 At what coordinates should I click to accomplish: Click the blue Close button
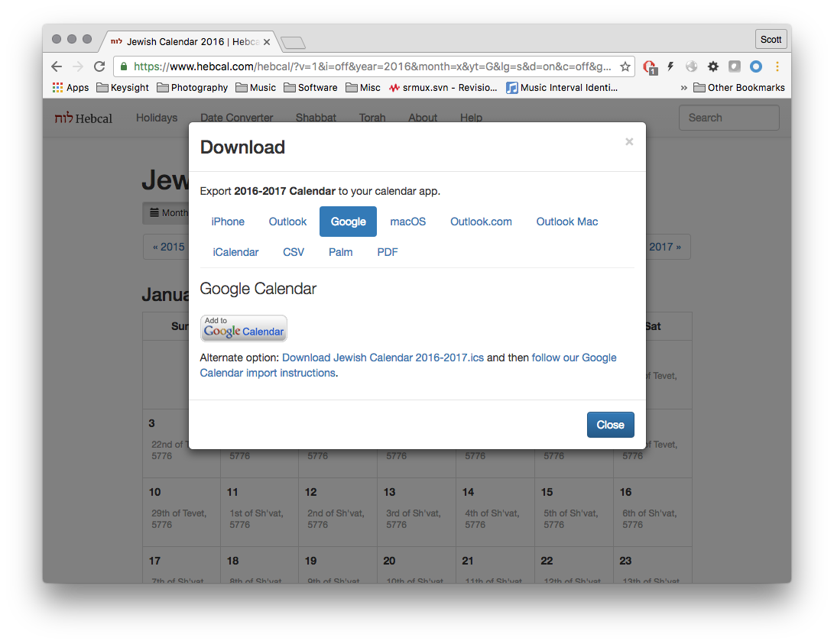[x=610, y=425]
